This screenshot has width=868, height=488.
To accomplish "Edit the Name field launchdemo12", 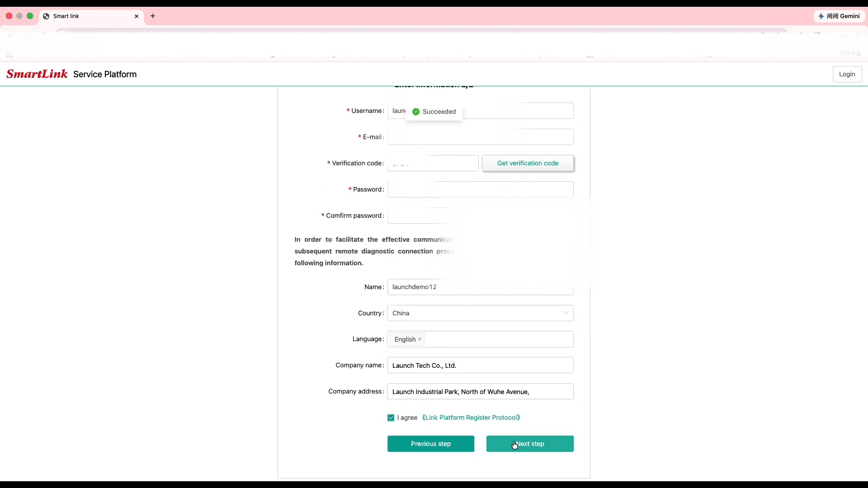I will click(x=480, y=287).
